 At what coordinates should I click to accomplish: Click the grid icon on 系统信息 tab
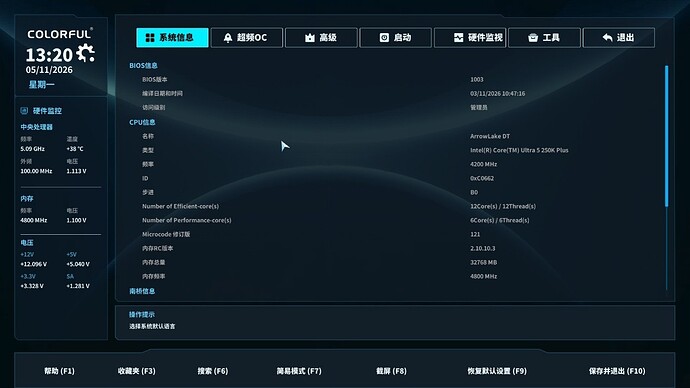click(150, 38)
